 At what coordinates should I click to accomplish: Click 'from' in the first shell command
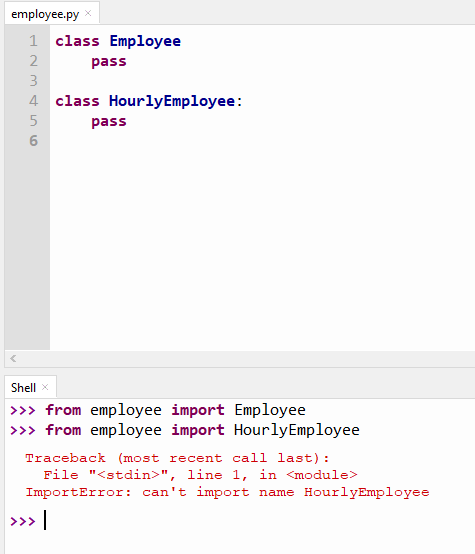(63, 410)
